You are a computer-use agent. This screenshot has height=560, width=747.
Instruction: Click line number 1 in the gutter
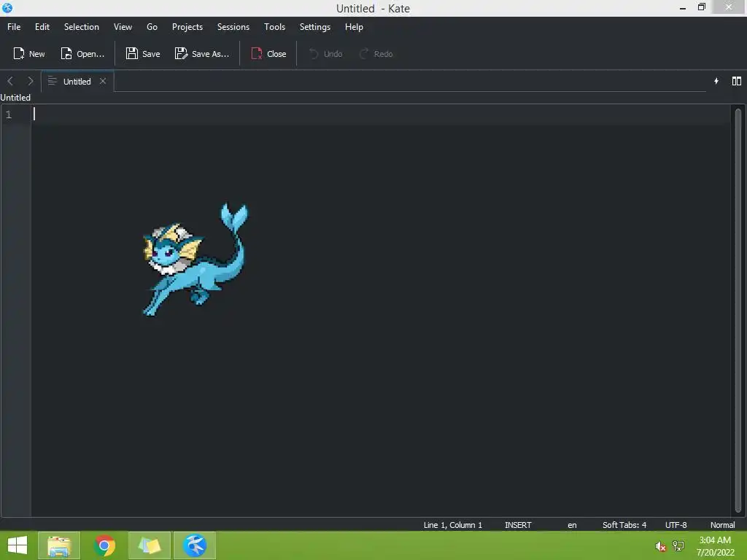coord(9,114)
